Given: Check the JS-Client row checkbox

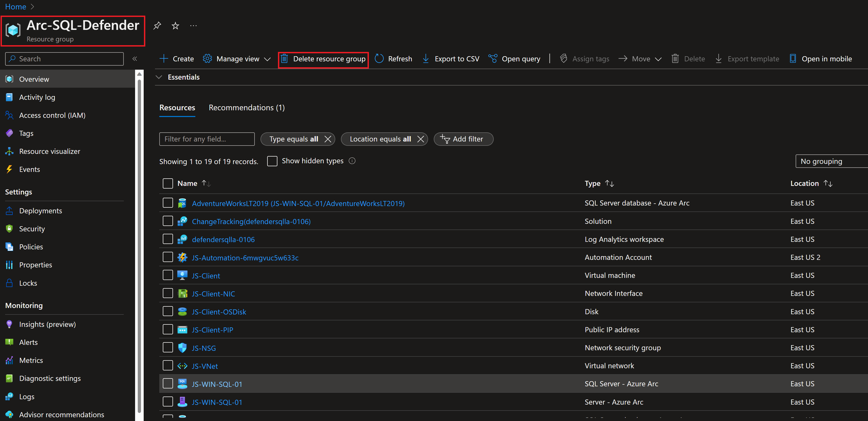Looking at the screenshot, I should click(x=167, y=275).
